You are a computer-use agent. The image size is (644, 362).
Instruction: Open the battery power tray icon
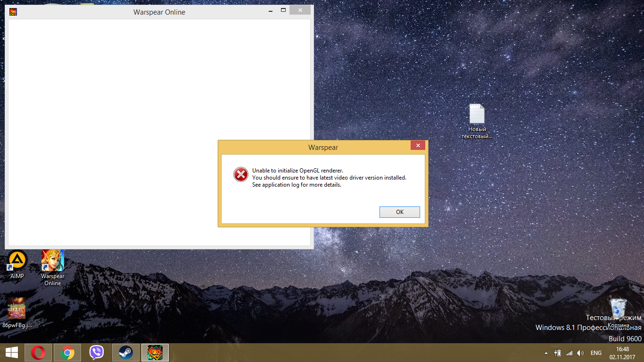click(558, 353)
